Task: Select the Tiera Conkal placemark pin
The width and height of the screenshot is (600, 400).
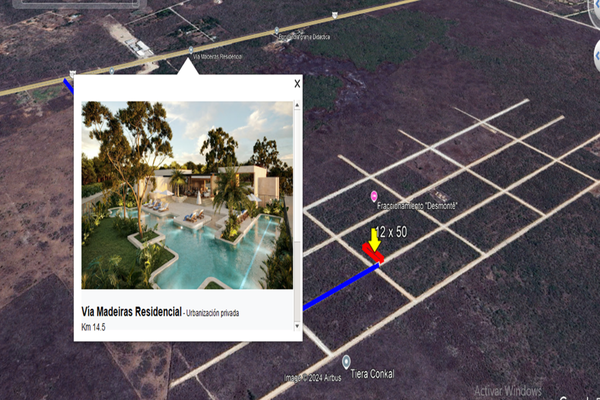Action: [x=346, y=362]
